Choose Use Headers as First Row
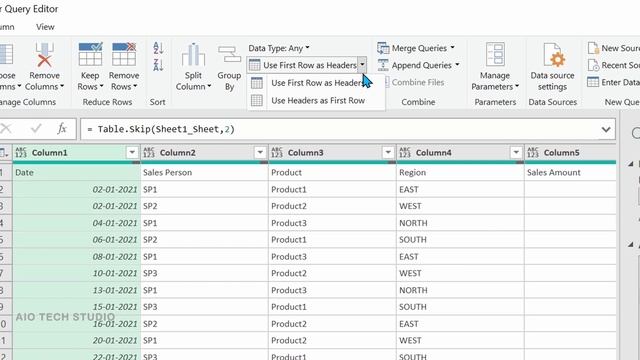 (x=316, y=100)
